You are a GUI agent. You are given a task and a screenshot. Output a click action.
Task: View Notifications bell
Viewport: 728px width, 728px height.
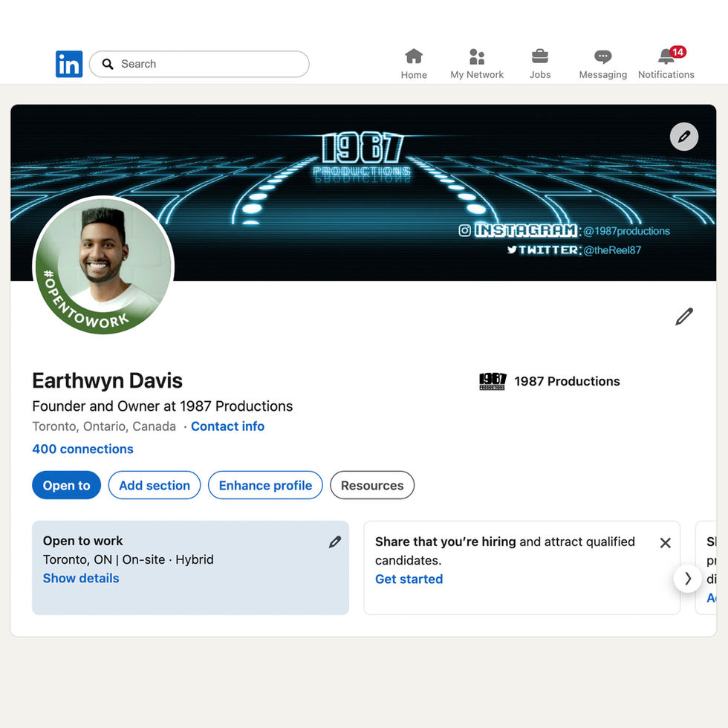[666, 64]
